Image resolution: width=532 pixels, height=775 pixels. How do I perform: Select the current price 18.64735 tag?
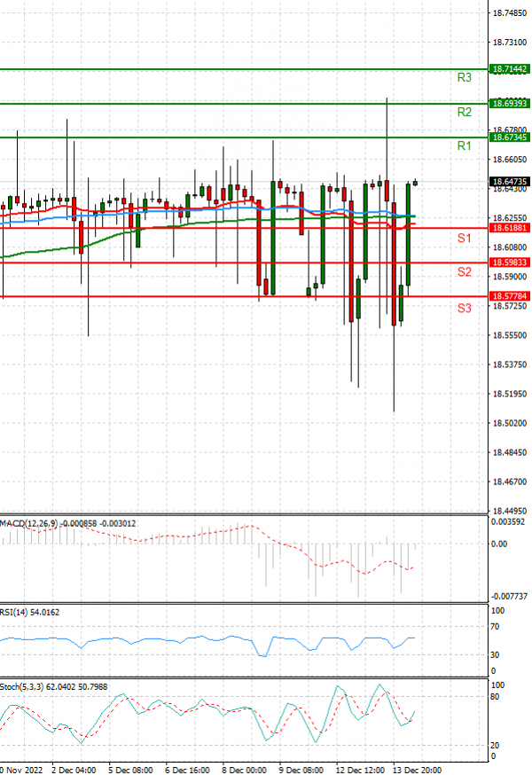tap(510, 182)
